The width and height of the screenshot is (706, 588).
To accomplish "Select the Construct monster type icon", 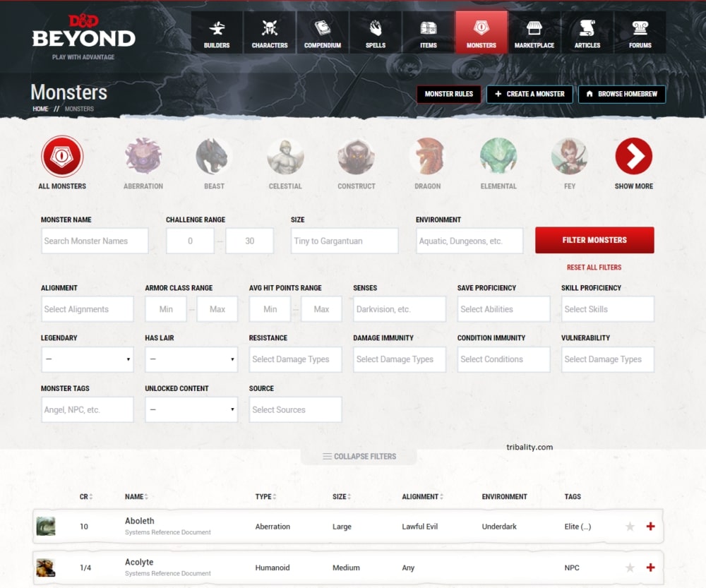I will pyautogui.click(x=356, y=157).
